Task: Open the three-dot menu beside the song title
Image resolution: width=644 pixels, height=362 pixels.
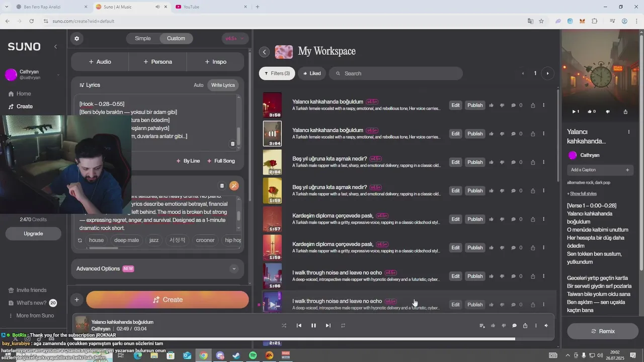Action: coord(629,132)
